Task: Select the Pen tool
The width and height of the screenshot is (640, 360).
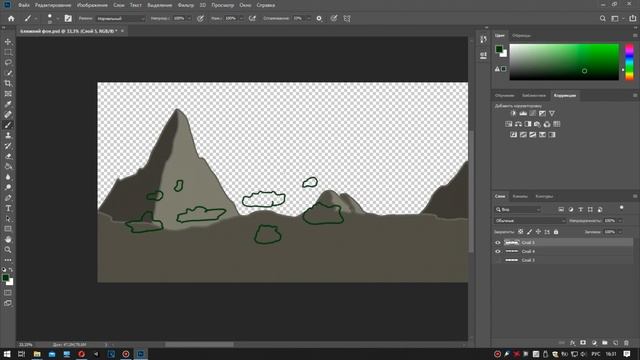Action: (8, 198)
